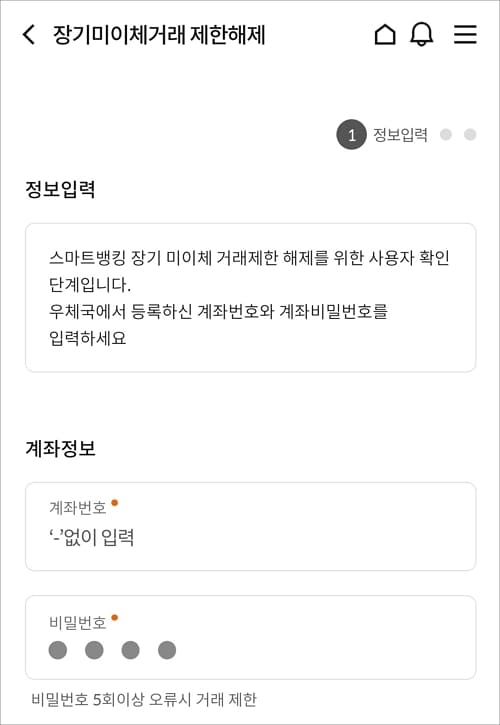Screen dimensions: 500x725
Task: Click the orange required dot beside 계좌번호
Action: point(115,503)
